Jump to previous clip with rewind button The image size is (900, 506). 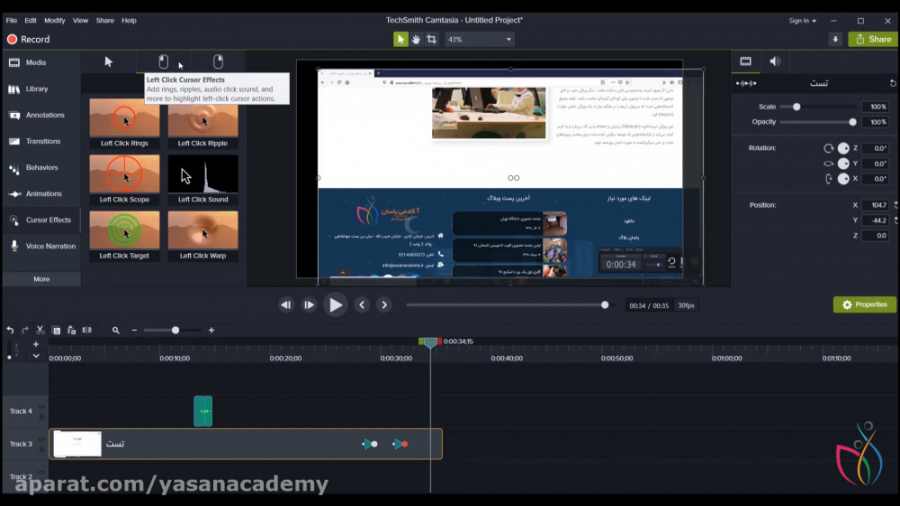pos(286,305)
